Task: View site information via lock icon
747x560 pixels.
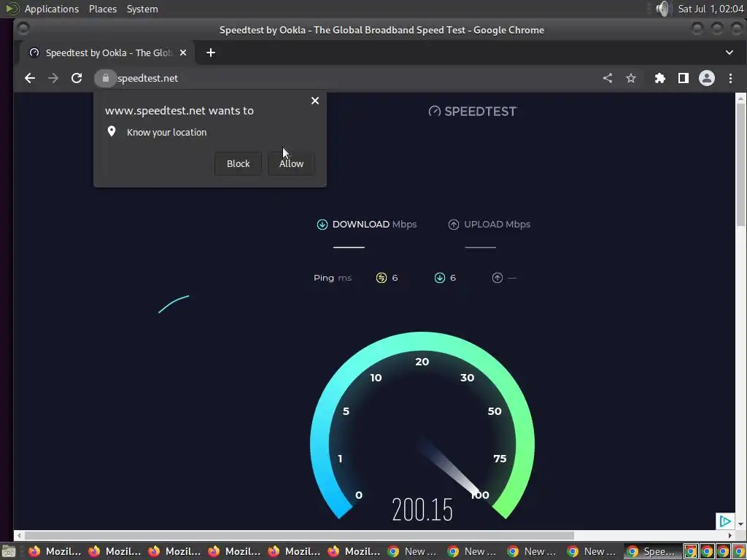Action: pos(105,78)
